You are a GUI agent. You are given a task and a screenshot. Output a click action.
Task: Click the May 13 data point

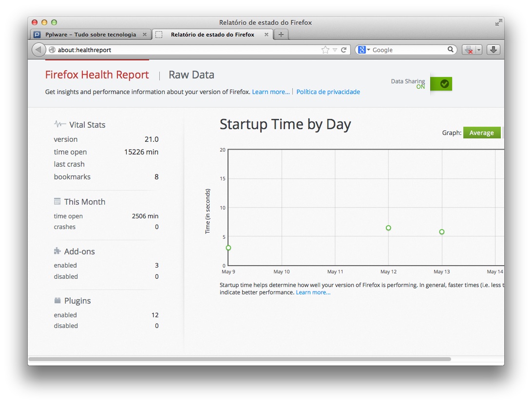pos(442,232)
